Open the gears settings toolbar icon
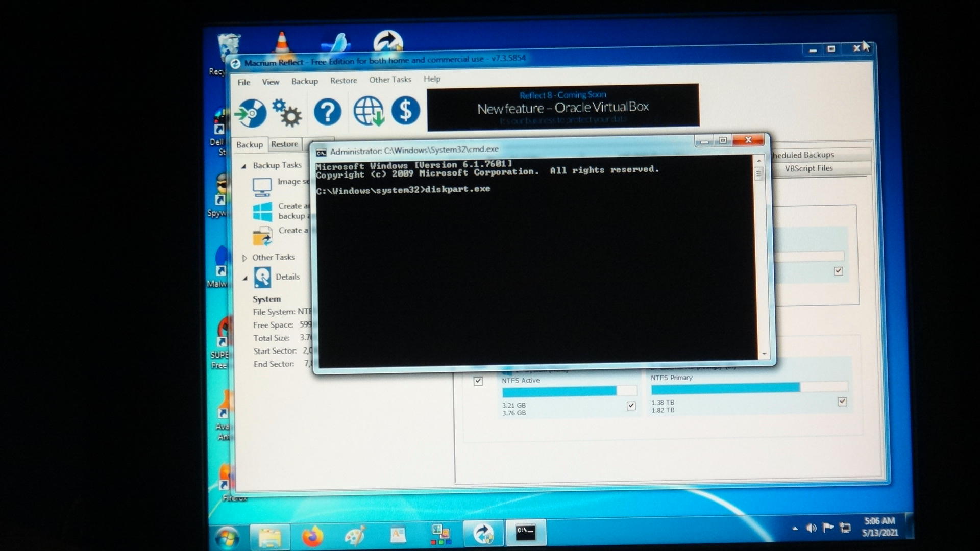This screenshot has width=980, height=551. [x=287, y=113]
